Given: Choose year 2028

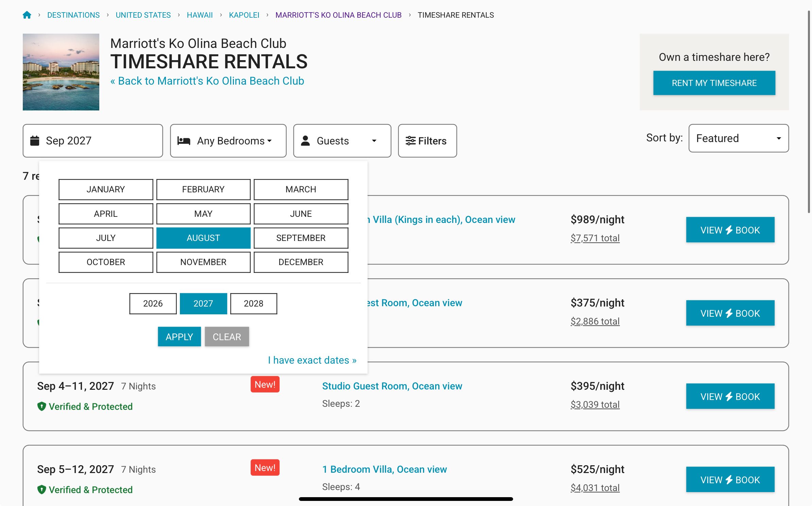Looking at the screenshot, I should [254, 303].
